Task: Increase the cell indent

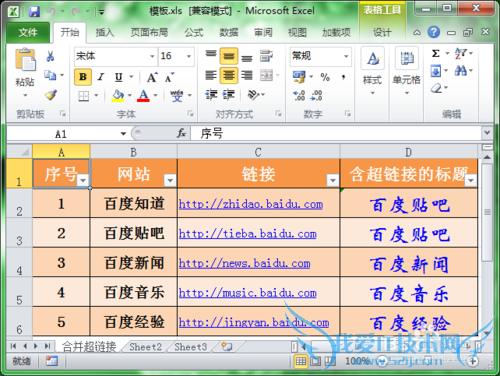Action: (229, 95)
